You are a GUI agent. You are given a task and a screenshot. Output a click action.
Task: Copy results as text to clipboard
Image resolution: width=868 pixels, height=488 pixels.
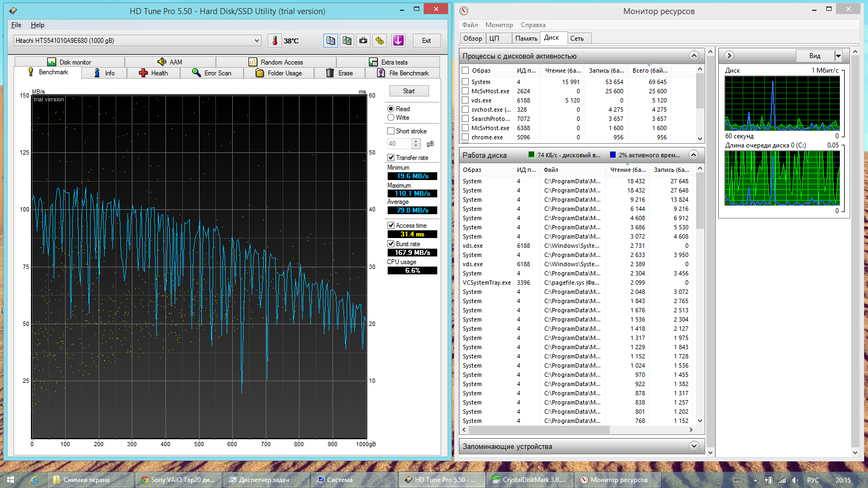(330, 41)
